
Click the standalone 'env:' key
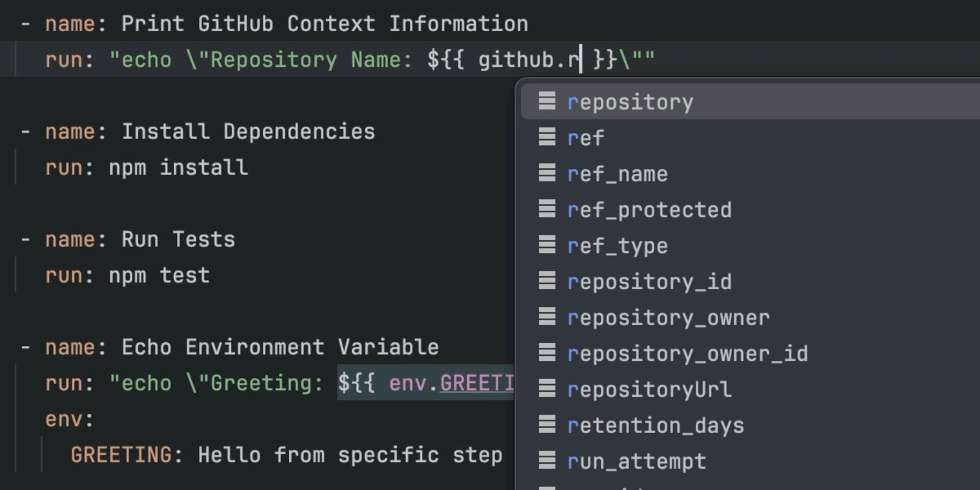69,420
